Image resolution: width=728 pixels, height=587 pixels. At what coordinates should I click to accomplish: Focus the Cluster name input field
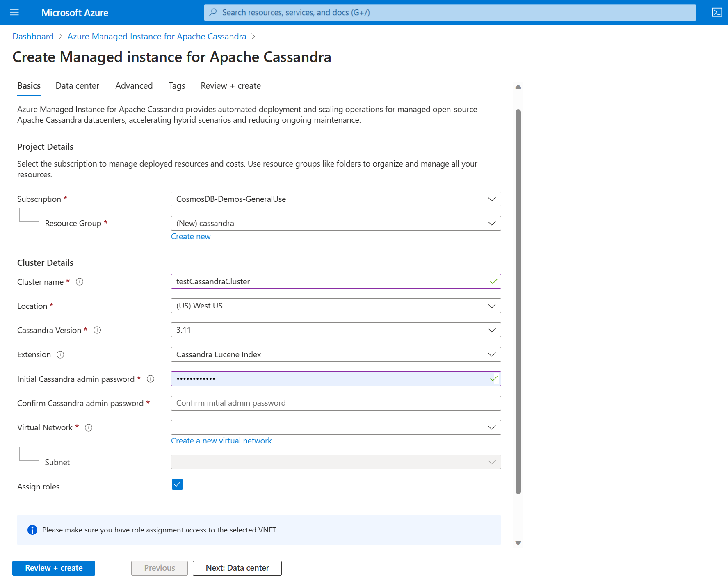tap(336, 281)
